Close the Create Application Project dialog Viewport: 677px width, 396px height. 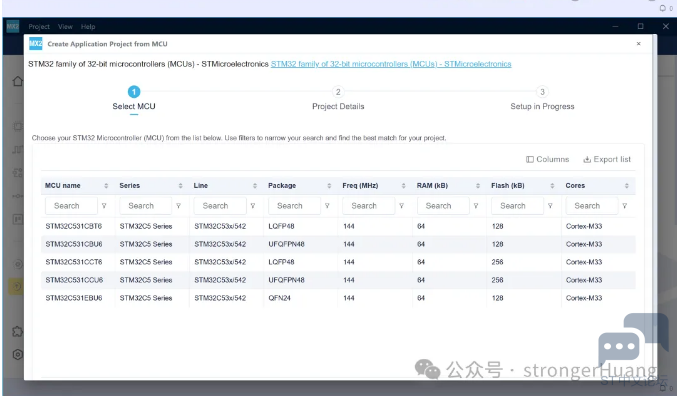(x=639, y=44)
